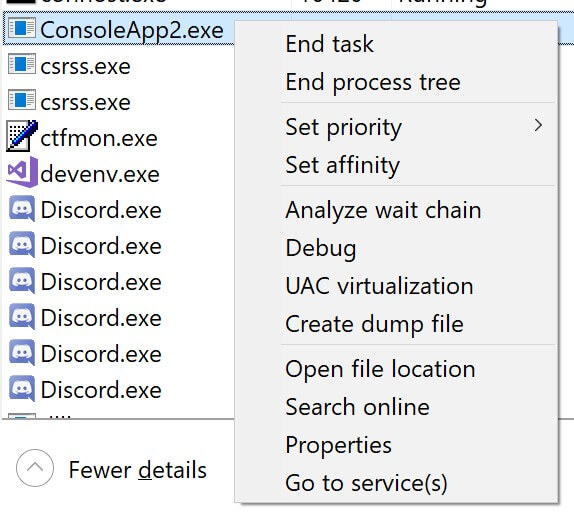Viewport: 574px width, 512px height.
Task: Click Debug in context menu
Action: coord(396,248)
